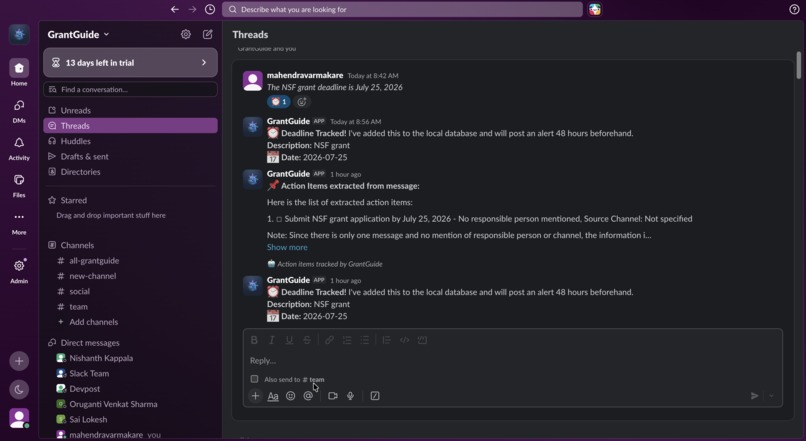Go forward with the right arrow

(x=192, y=9)
